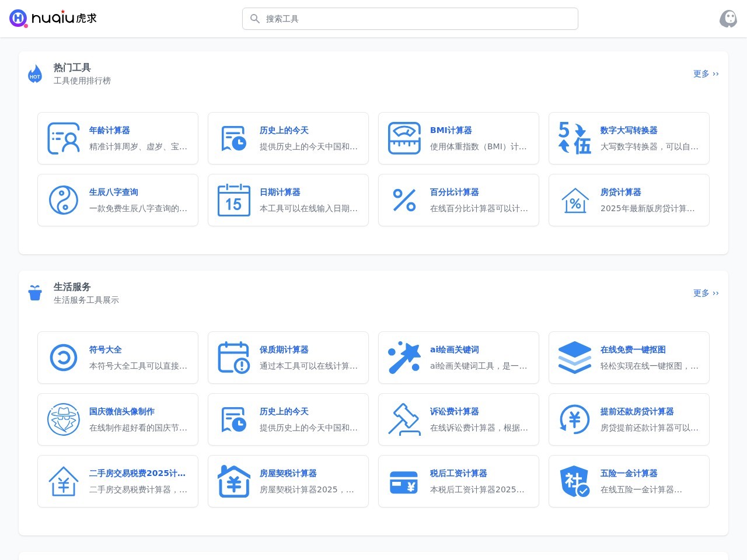The width and height of the screenshot is (747, 560).
Task: Open the 国庆微信头像制作 avatar icon
Action: point(64,419)
